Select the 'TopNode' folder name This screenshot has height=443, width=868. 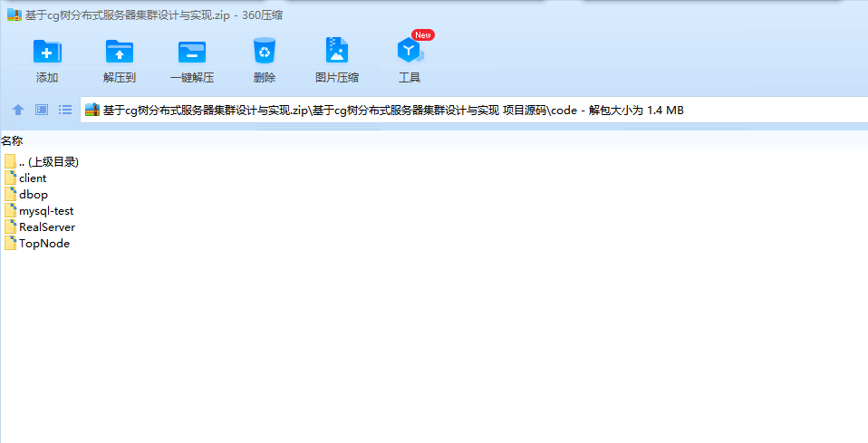point(44,244)
